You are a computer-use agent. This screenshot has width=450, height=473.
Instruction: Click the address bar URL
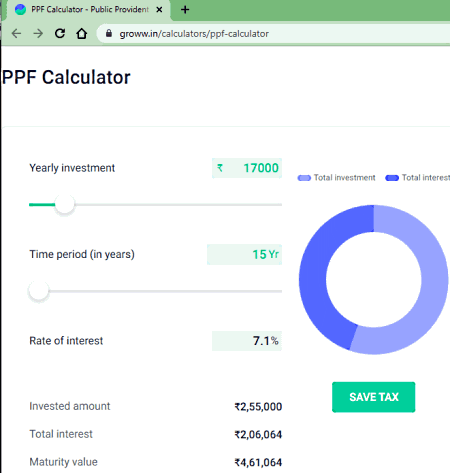[194, 34]
